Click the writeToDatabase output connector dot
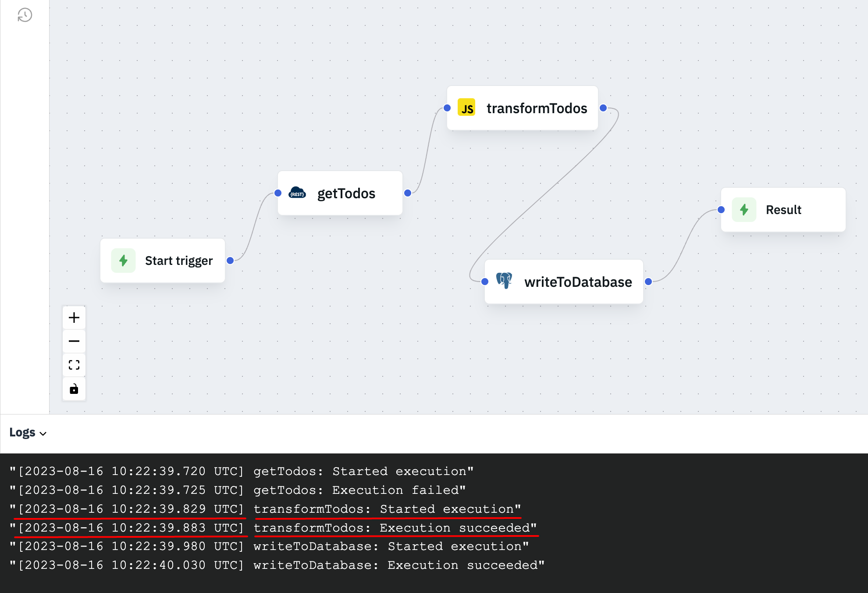 (648, 282)
